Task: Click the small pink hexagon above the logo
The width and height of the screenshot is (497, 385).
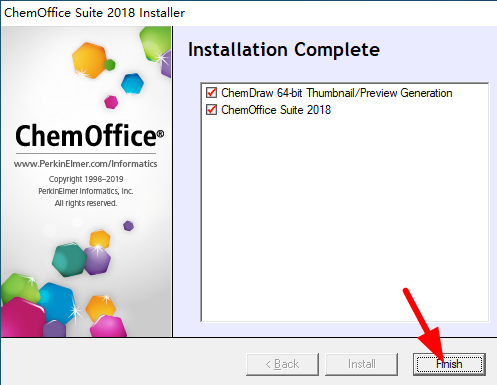Action: 111,102
